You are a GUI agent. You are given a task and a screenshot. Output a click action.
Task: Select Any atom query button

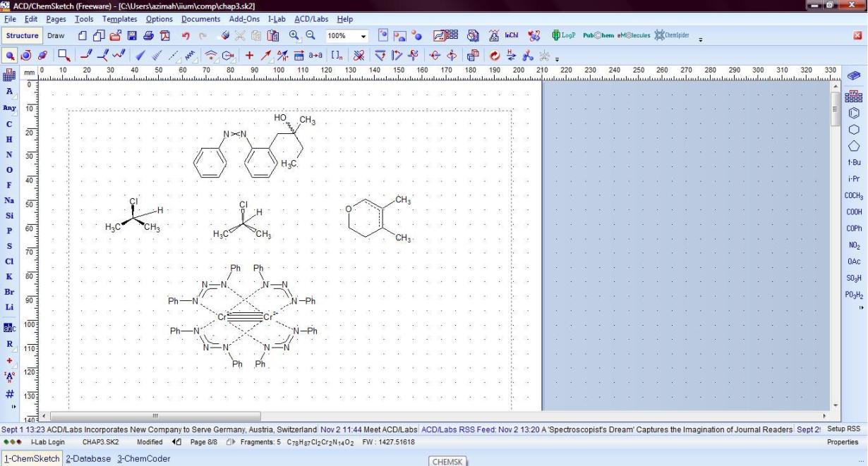9,109
